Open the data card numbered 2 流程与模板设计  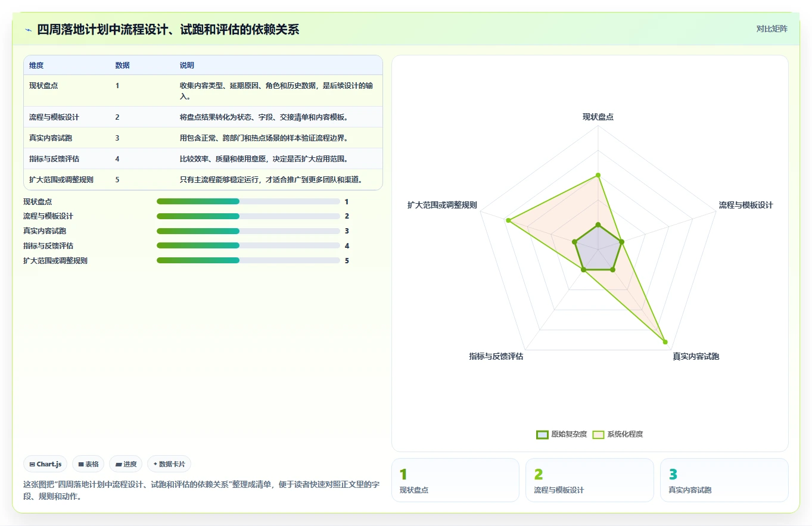click(x=589, y=480)
